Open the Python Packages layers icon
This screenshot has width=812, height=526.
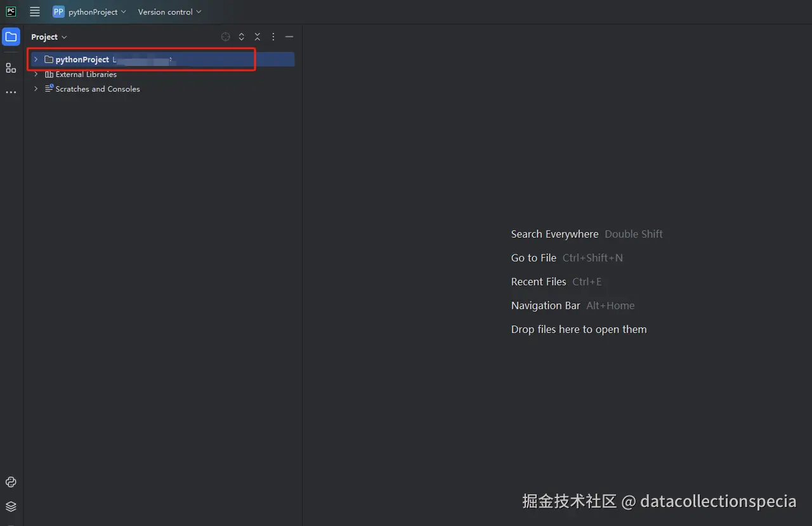[11, 506]
